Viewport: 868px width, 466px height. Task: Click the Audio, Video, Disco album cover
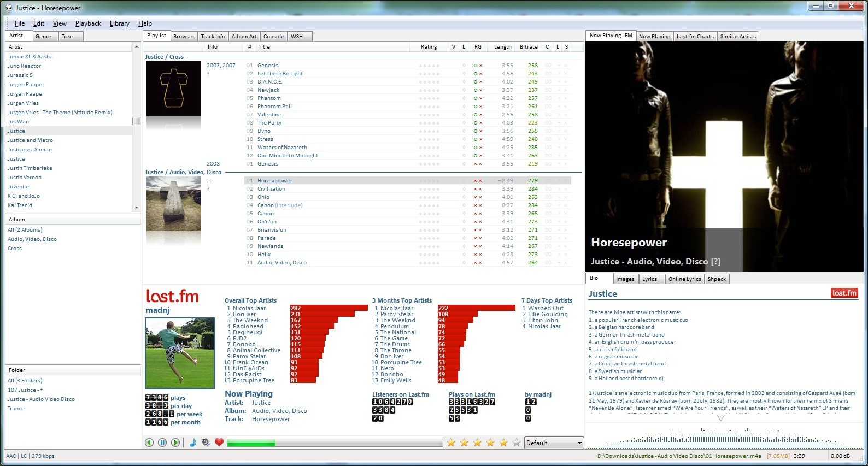click(174, 204)
